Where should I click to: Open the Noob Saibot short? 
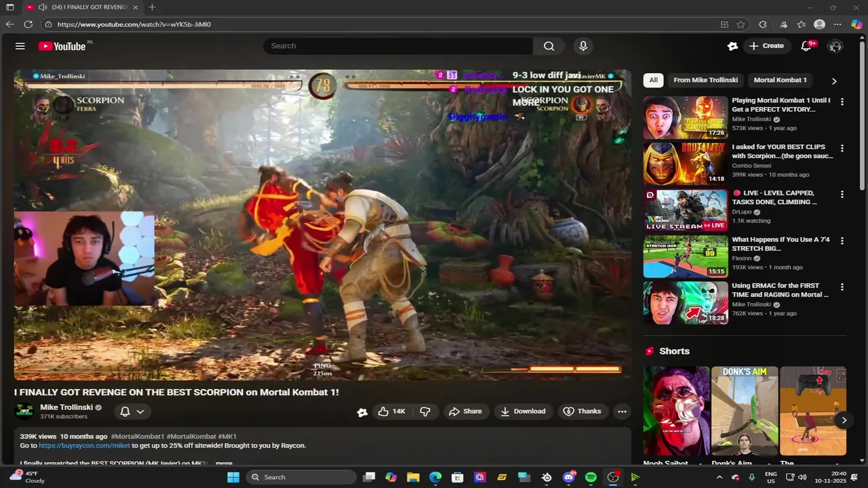click(x=676, y=411)
